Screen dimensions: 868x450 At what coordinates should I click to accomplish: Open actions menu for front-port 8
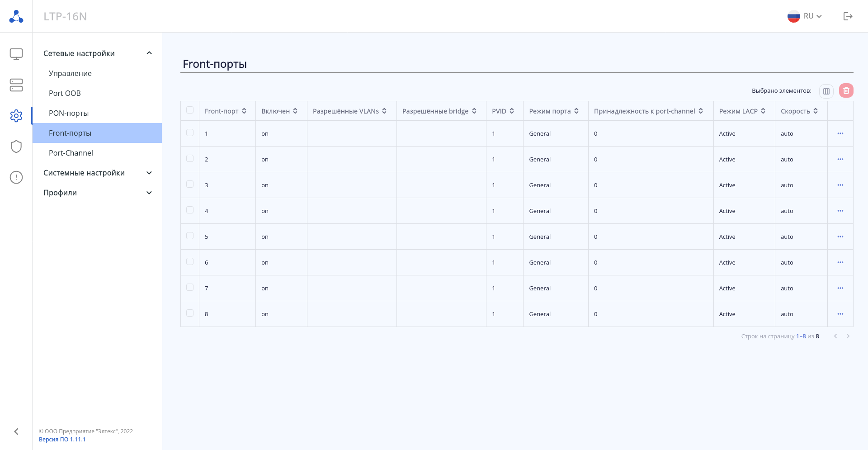[840, 314]
